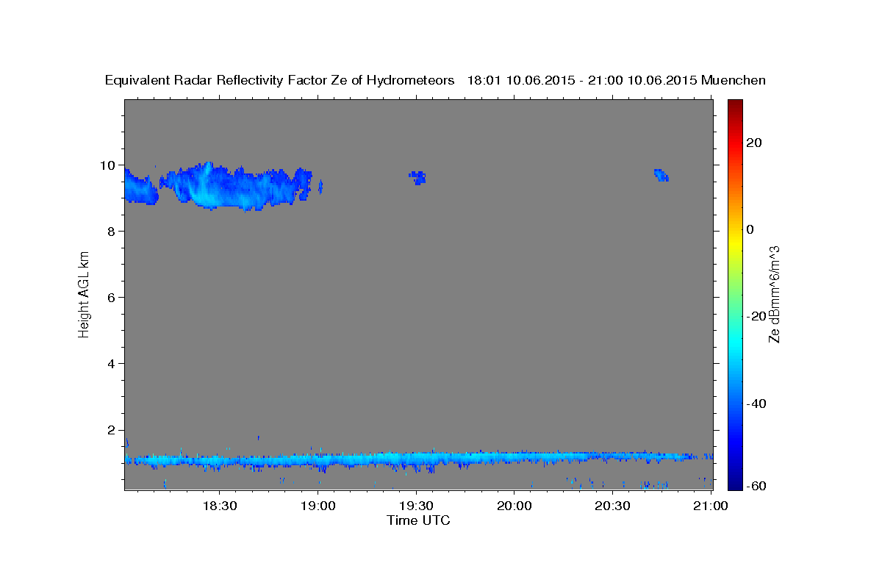
Task: Click the colorbar tick label -40
Action: point(756,404)
